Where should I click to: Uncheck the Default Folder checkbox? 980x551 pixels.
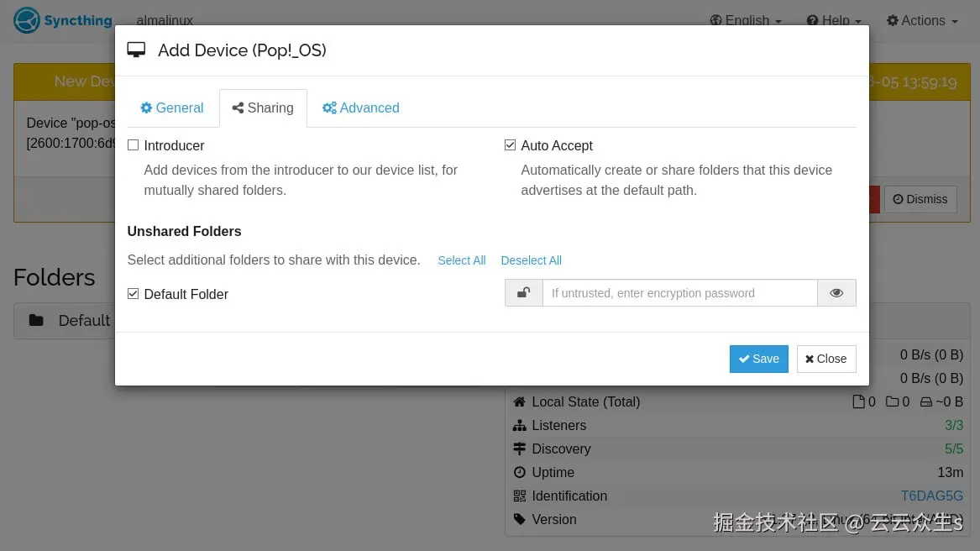(134, 294)
